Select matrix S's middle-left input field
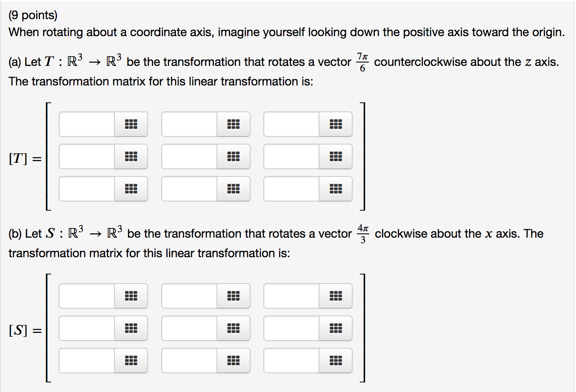Image resolution: width=576 pixels, height=392 pixels. [87, 328]
